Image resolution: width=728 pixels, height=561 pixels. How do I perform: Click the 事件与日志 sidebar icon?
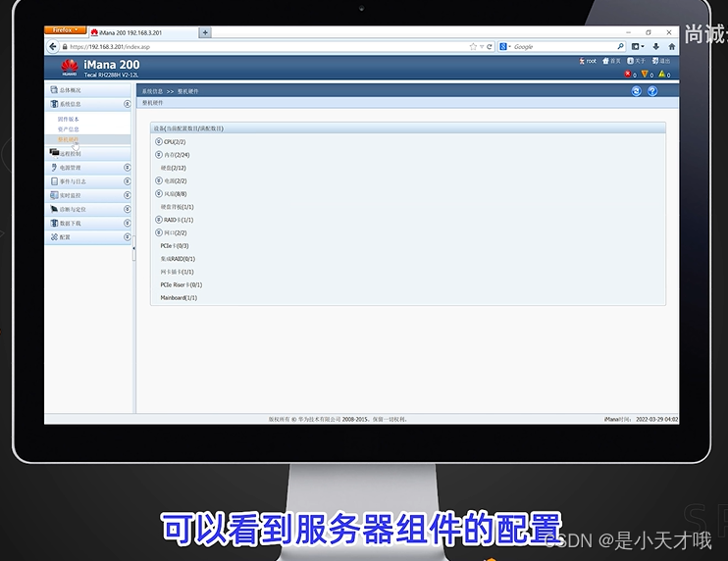[54, 181]
